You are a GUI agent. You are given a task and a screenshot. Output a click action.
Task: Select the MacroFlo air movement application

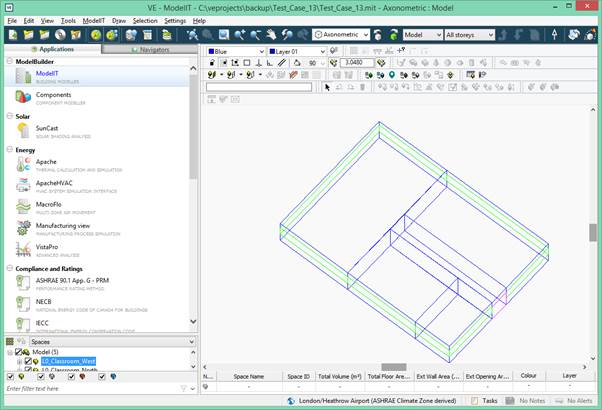[x=48, y=204]
